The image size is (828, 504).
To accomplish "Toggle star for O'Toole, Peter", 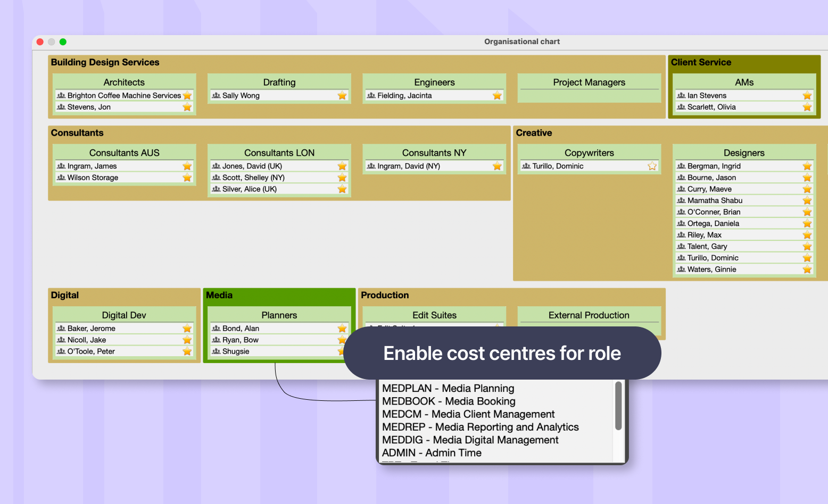I will point(187,351).
